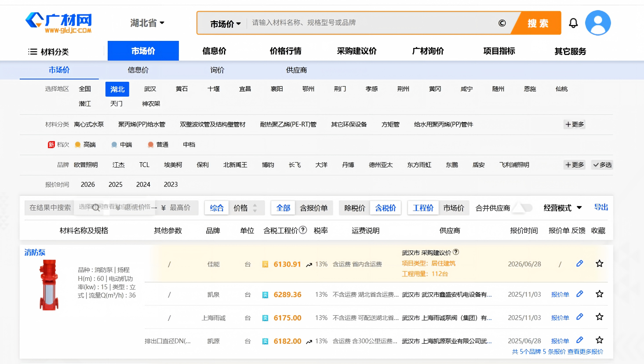Screen dimensions: 644x364
Task: Star the 6182.00 price row
Action: 599,340
